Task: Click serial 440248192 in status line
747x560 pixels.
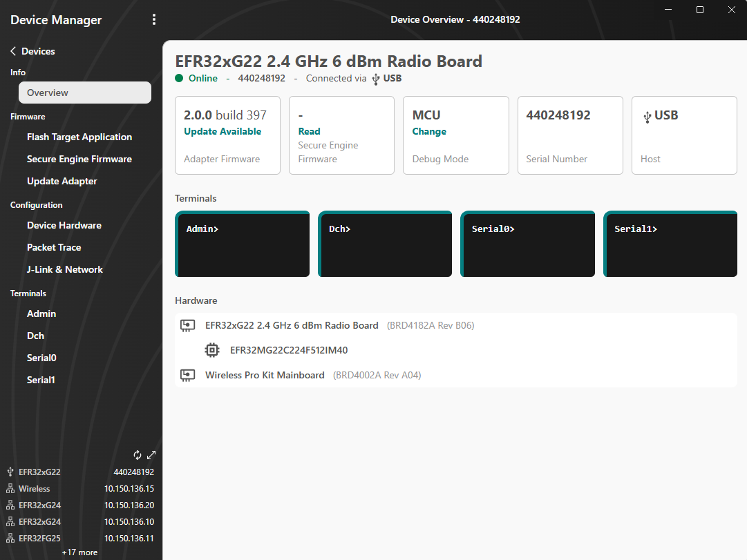Action: tap(261, 78)
